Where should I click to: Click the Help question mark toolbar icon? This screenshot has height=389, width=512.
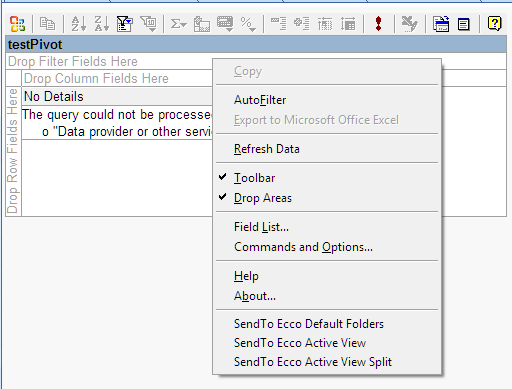[494, 24]
